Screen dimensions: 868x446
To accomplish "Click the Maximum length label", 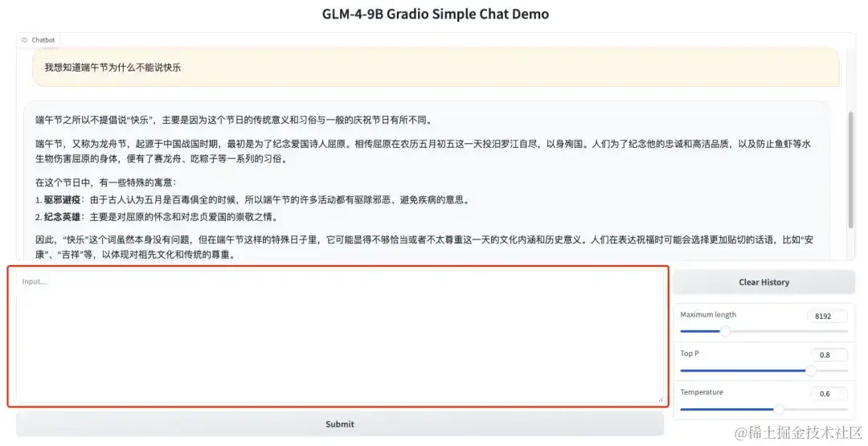I will pos(708,314).
